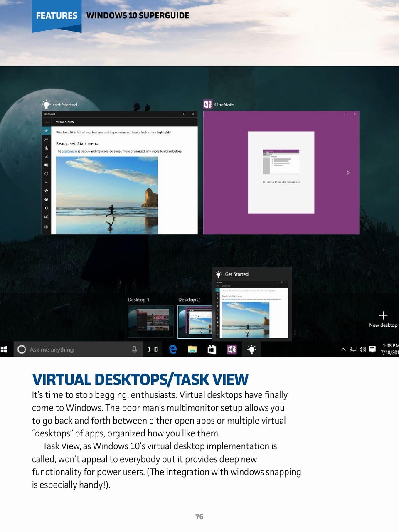
Task: Select the Desktop 2 thumbnail
Action: tap(195, 322)
